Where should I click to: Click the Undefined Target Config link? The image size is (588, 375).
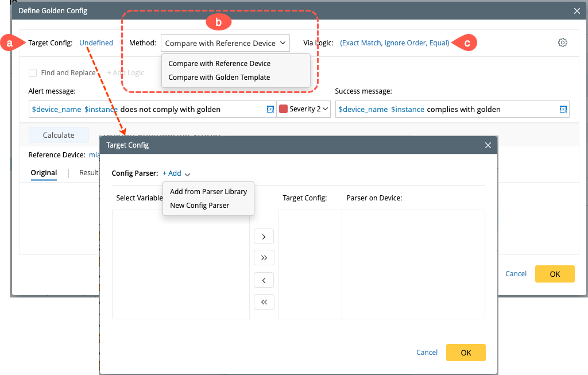(96, 42)
